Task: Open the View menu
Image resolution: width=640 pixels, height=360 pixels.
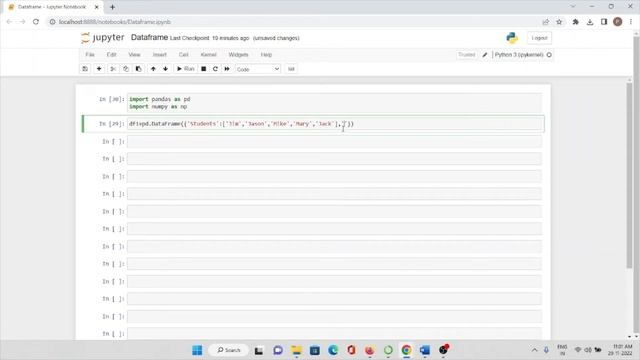Action: [134, 55]
